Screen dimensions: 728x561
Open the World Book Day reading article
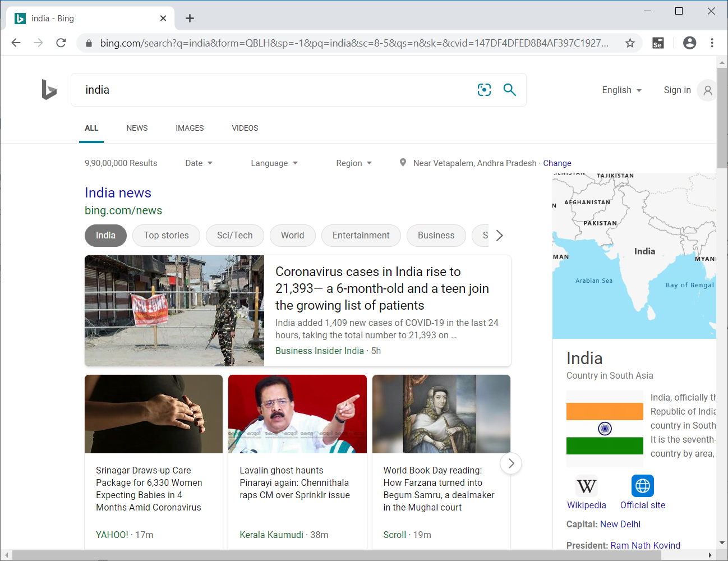(x=439, y=489)
